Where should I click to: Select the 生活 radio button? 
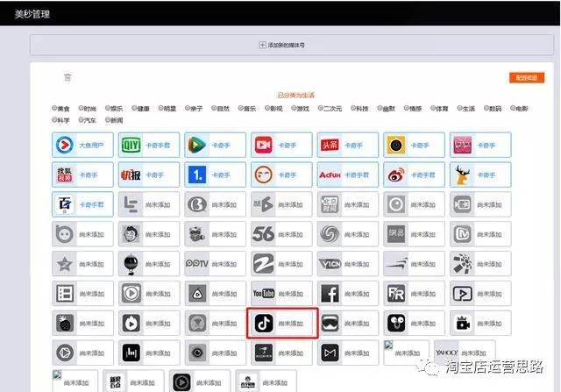pos(459,108)
